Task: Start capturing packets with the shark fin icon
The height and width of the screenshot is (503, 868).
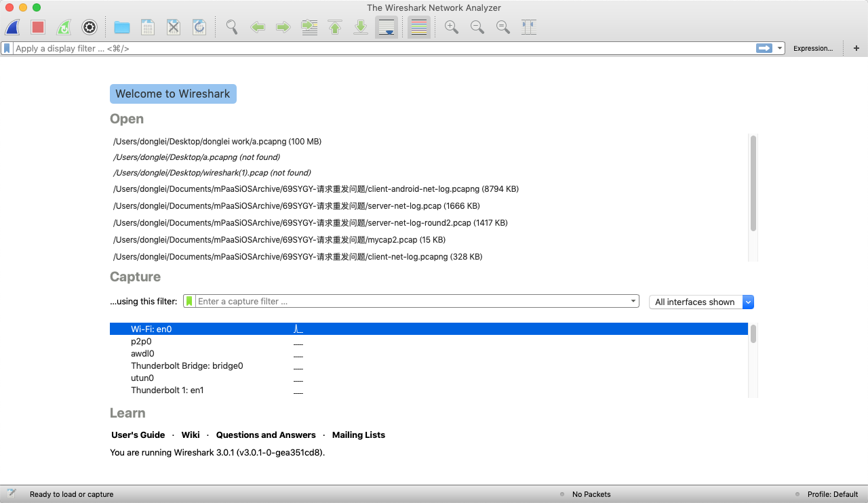Action: coord(12,27)
